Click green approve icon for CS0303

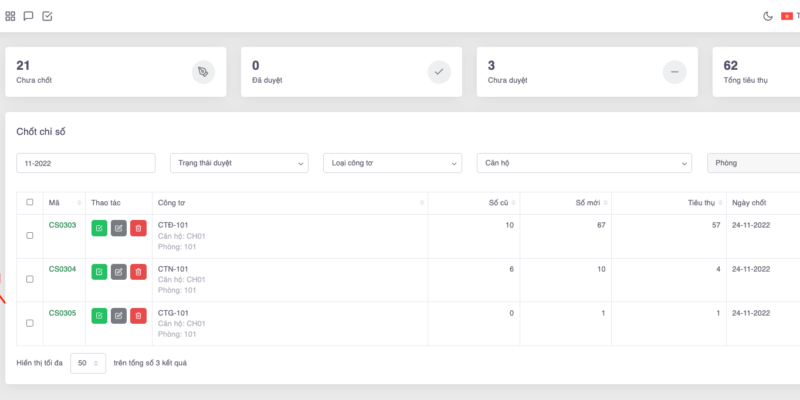99,228
